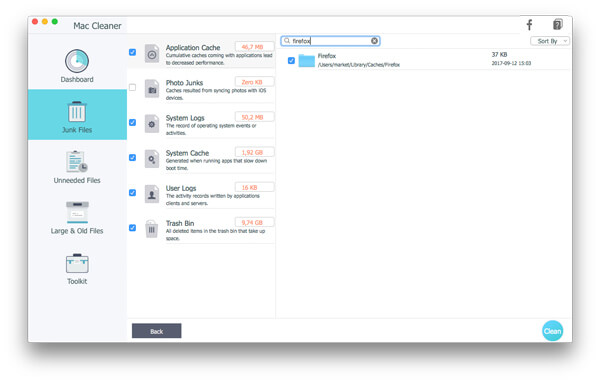The image size is (600, 382).
Task: Click the Junk Files label
Action: (x=77, y=130)
